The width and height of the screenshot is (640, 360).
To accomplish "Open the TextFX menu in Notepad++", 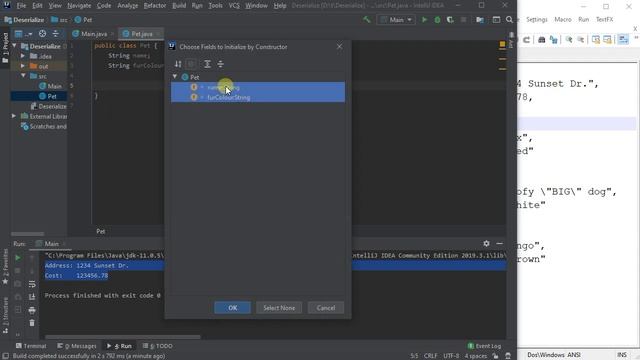I will pyautogui.click(x=604, y=20).
